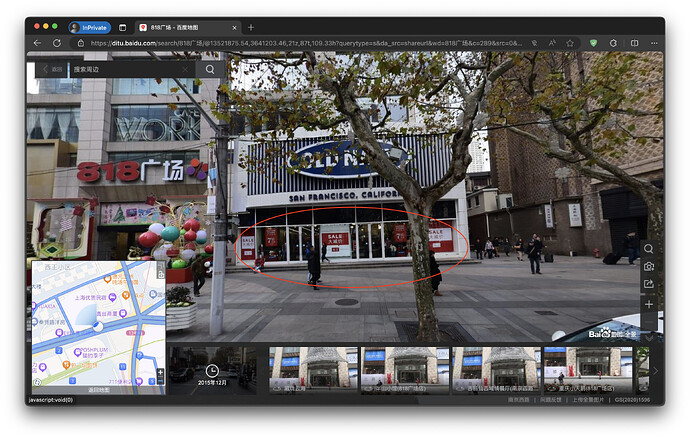Open the InPrivate profile badge

[90, 27]
